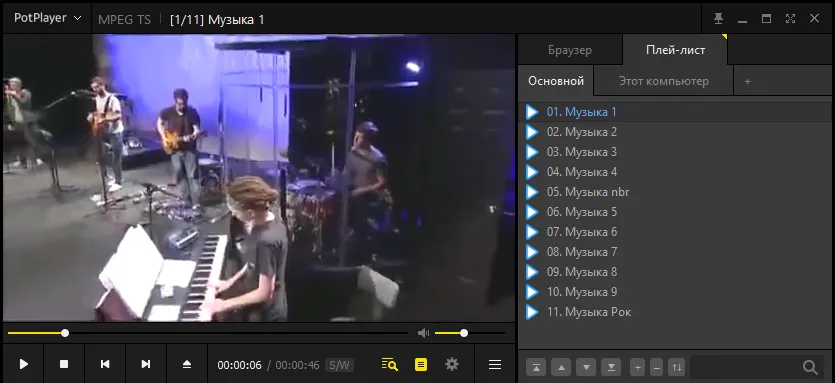The image size is (835, 383).
Task: Click the sort playlist icon
Action: tap(677, 367)
